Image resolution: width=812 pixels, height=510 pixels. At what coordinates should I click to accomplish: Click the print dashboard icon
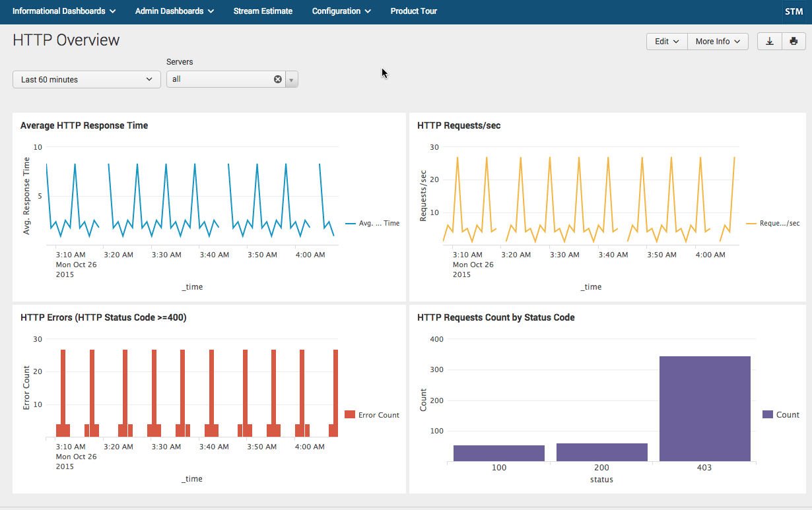(794, 42)
